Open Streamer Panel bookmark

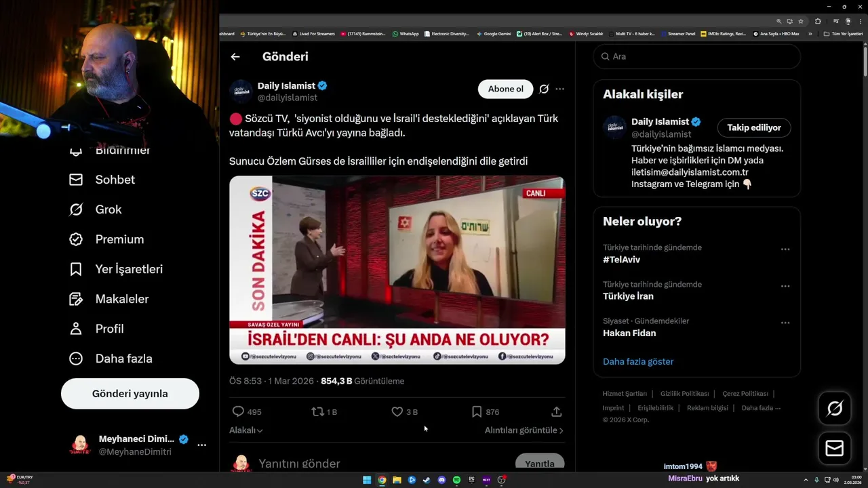(x=678, y=33)
